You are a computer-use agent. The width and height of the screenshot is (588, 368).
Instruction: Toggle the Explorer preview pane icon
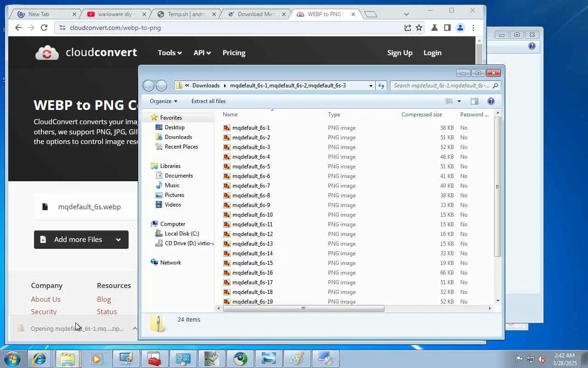tap(475, 101)
